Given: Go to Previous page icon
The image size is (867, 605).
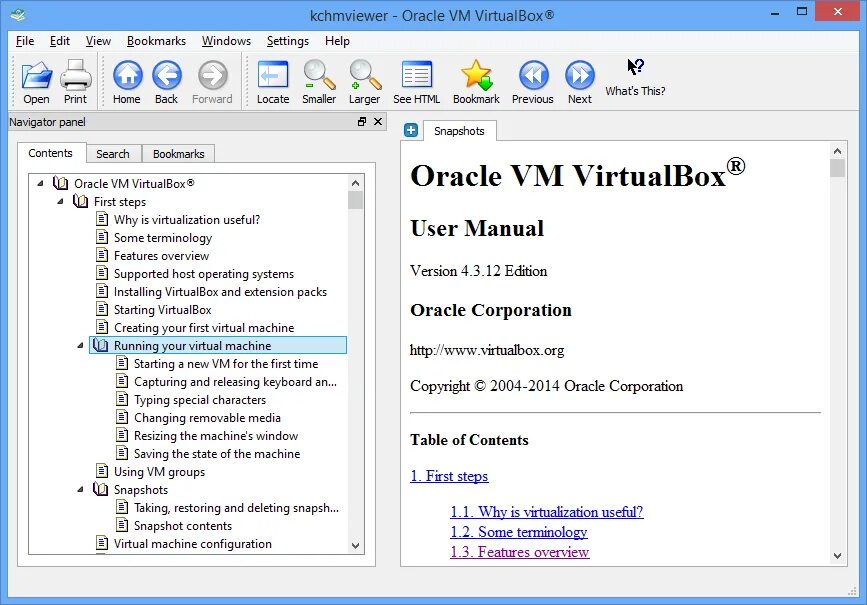Looking at the screenshot, I should pos(533,75).
